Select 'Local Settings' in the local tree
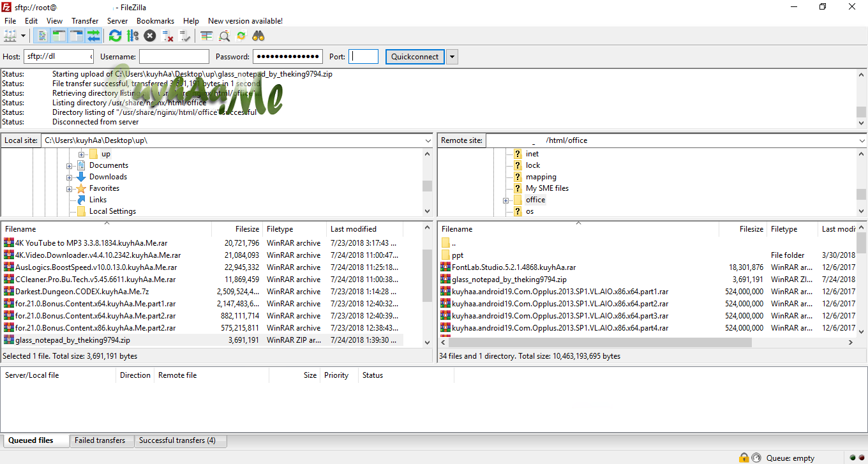Screen dimensions: 868x464 112,211
